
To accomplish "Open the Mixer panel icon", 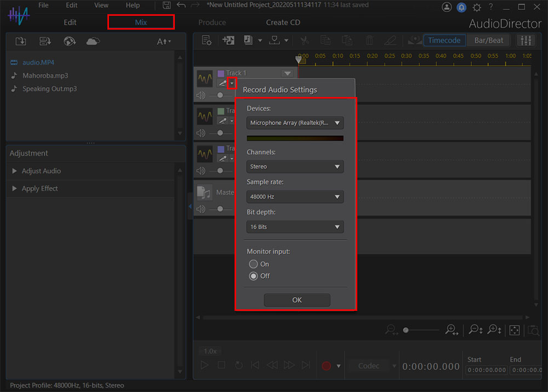I will 526,41.
